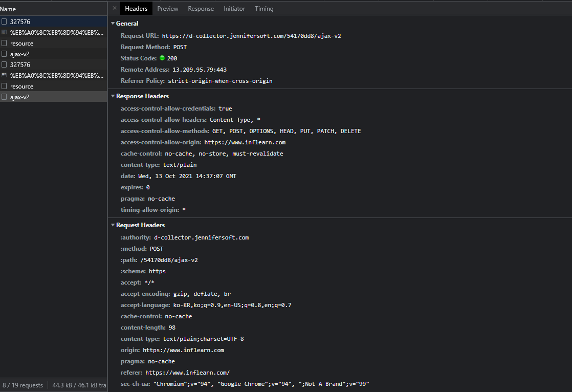Click the file icon of the highlighted ajax-v2 request
Viewport: 572px width, 392px height.
(4, 97)
